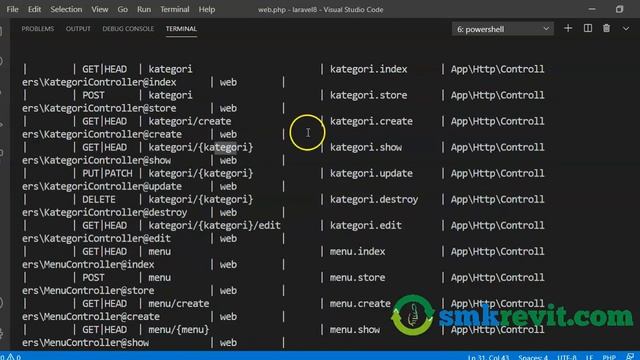Select the TERMINAL panel tab
Screen dimensions: 640x360
(x=181, y=29)
